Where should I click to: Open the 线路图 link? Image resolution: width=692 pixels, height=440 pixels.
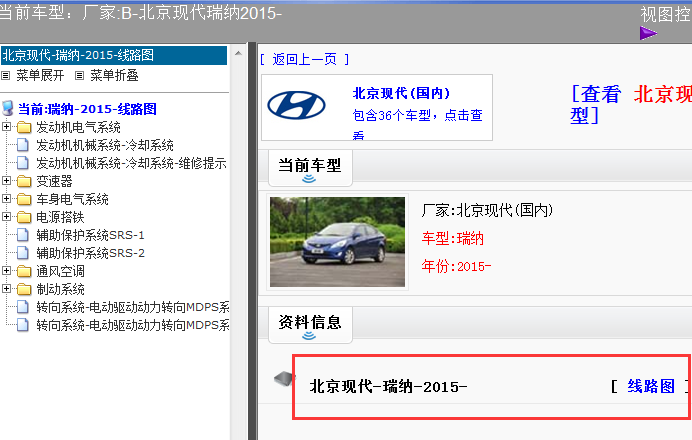pyautogui.click(x=651, y=386)
